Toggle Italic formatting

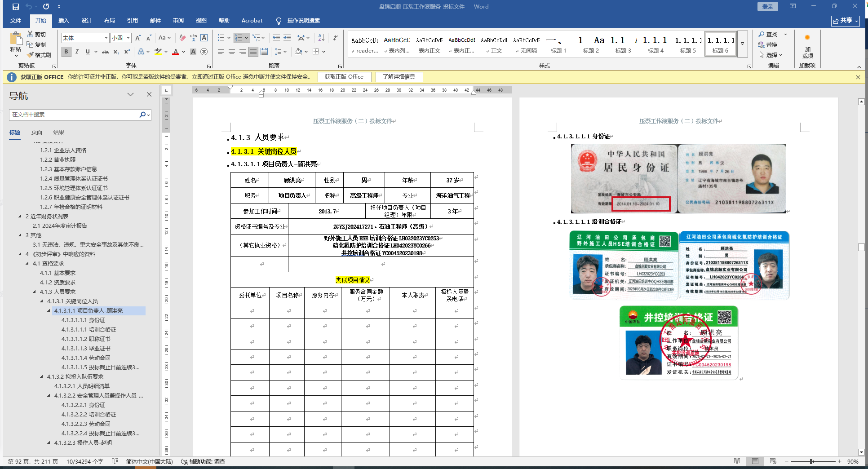click(x=77, y=52)
